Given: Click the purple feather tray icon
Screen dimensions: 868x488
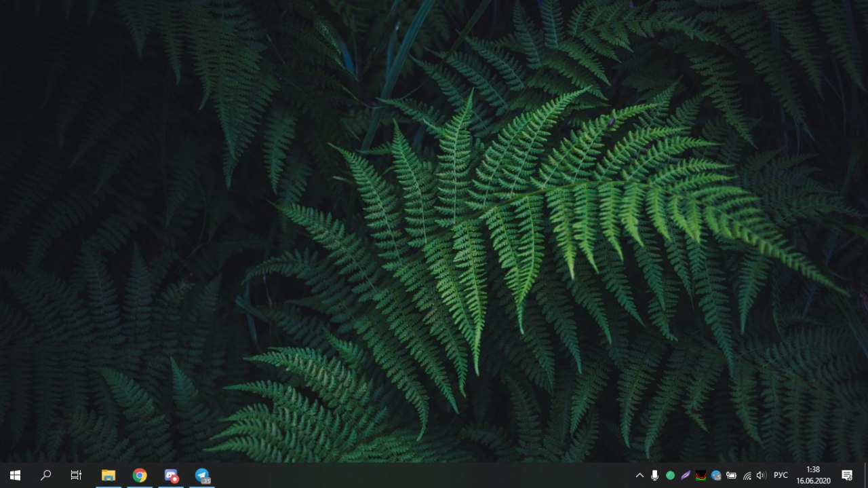Looking at the screenshot, I should click(686, 475).
